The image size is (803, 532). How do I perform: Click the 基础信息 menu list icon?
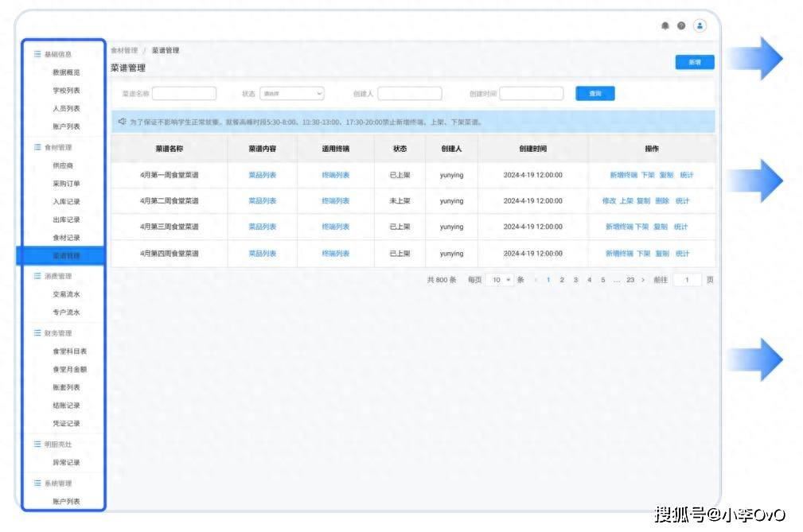tap(37, 54)
